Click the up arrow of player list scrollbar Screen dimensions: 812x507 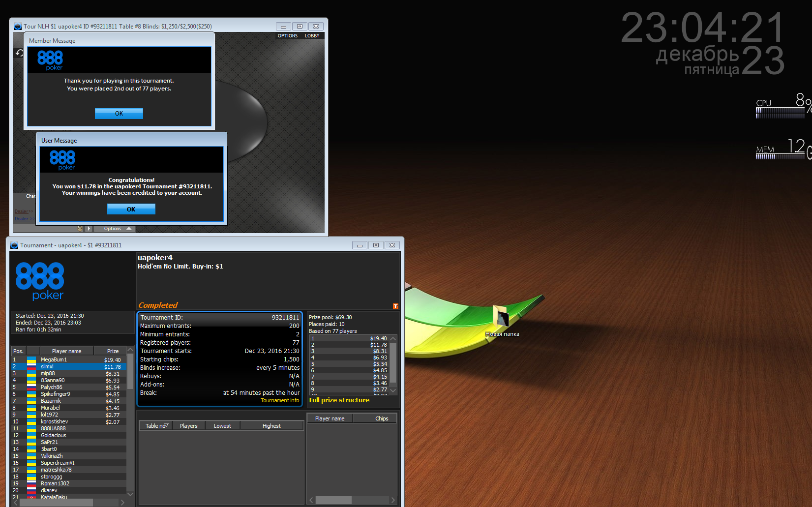click(130, 350)
